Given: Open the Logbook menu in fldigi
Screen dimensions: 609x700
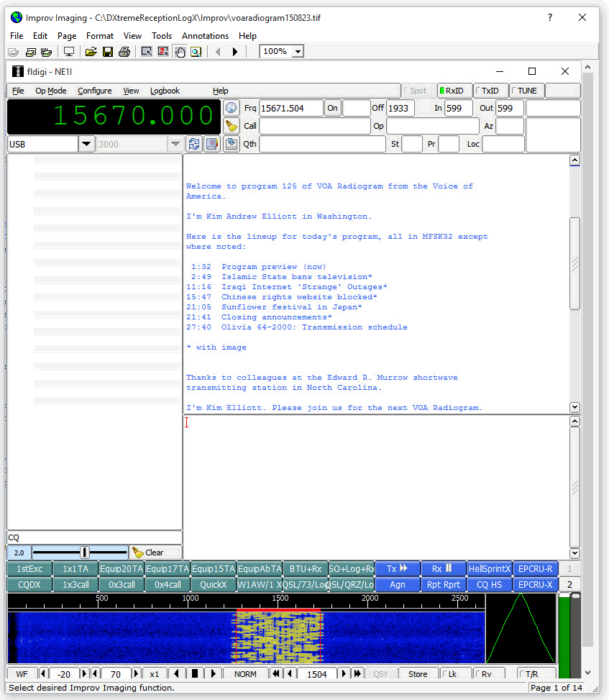Looking at the screenshot, I should tap(165, 91).
